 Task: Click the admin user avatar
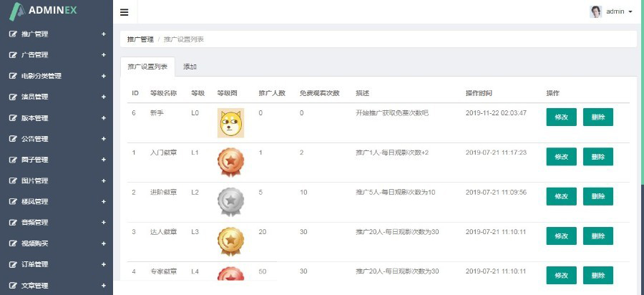point(595,11)
